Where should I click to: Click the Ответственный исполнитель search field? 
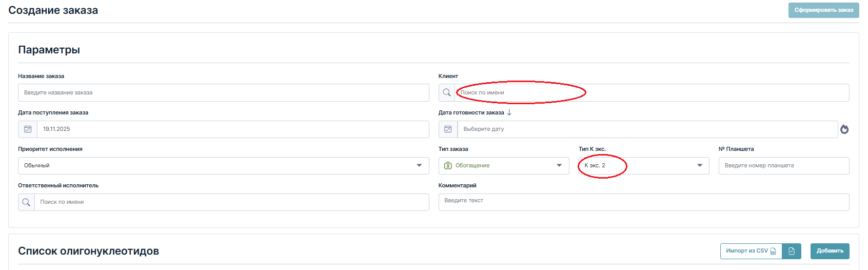(x=232, y=202)
